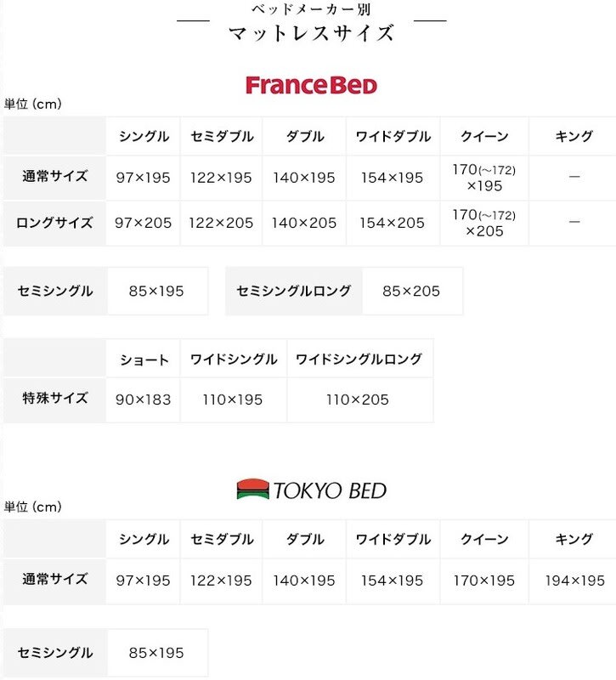Screen dimensions: 616x680
Task: Click Tokyo Bed's 170×195 queen cell
Action: tap(484, 581)
